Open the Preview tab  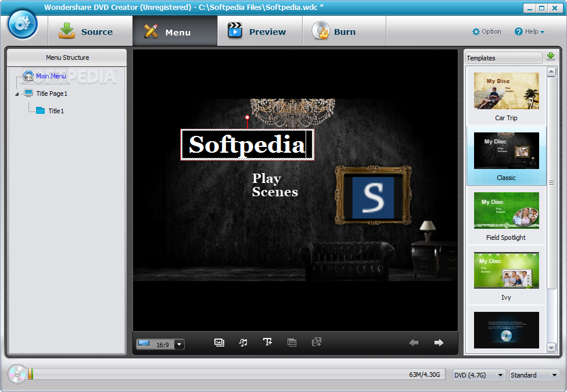point(260,31)
